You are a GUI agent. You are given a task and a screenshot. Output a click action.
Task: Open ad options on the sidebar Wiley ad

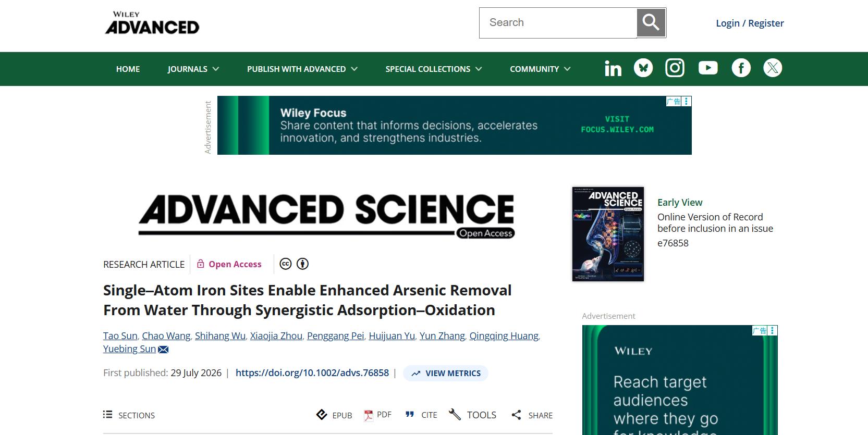point(773,330)
